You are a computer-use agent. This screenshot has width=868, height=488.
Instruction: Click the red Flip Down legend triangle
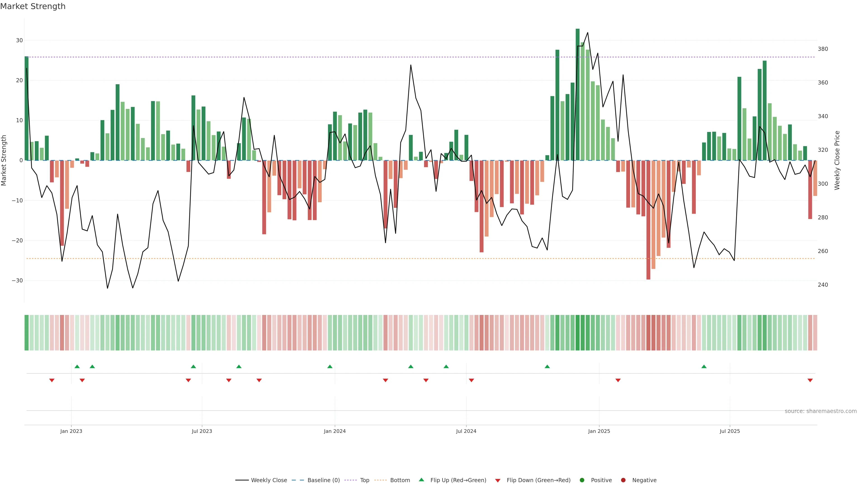coord(498,481)
